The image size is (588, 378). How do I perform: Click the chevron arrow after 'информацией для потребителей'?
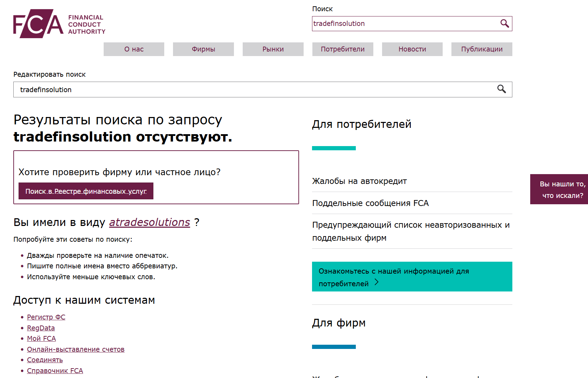[x=377, y=282]
